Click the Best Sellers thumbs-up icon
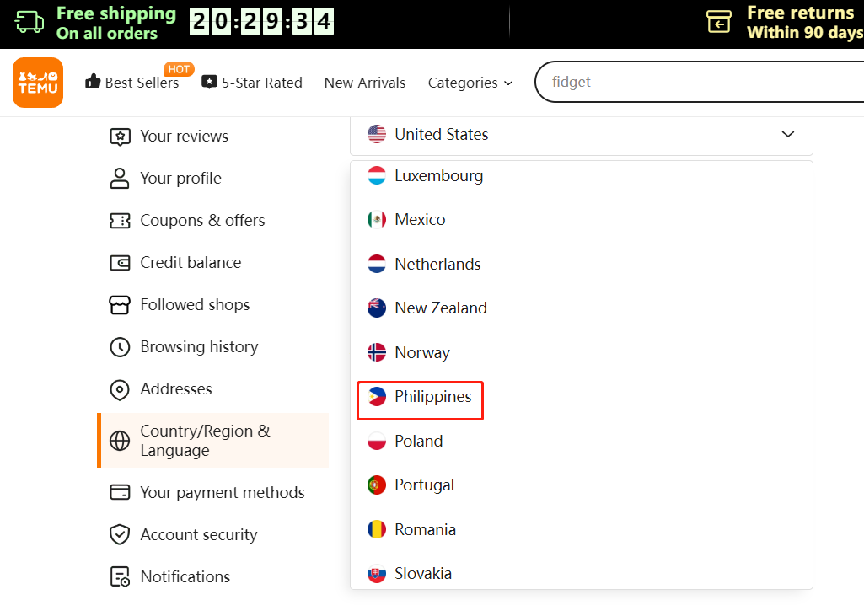Viewport: 864px width, 616px height. coord(93,82)
